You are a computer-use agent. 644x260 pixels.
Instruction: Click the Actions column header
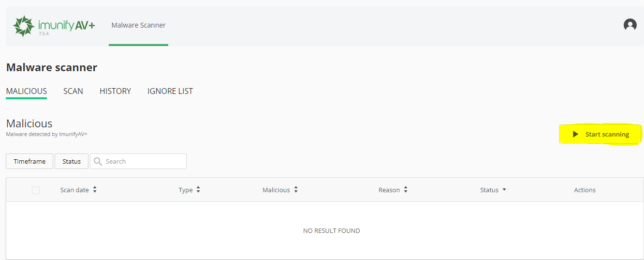pyautogui.click(x=585, y=190)
